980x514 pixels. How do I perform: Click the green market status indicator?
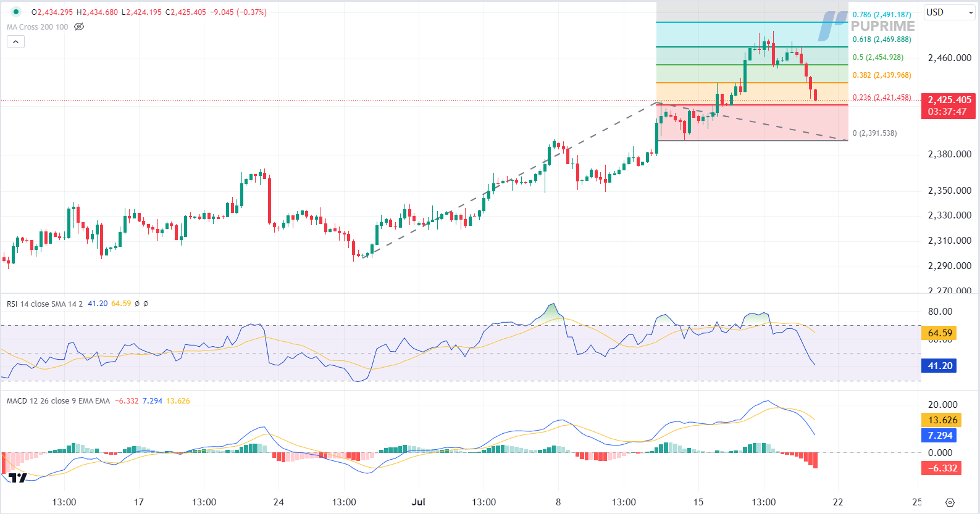tap(16, 12)
